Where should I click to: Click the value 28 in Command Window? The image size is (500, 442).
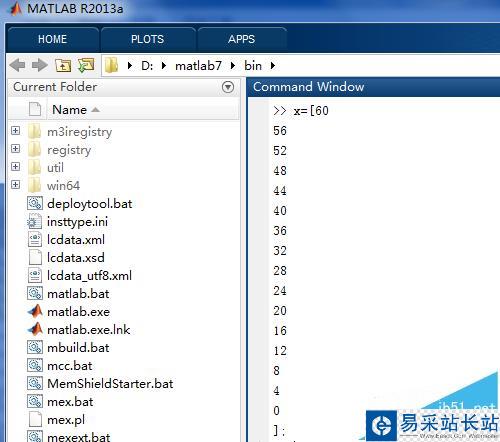coord(280,270)
